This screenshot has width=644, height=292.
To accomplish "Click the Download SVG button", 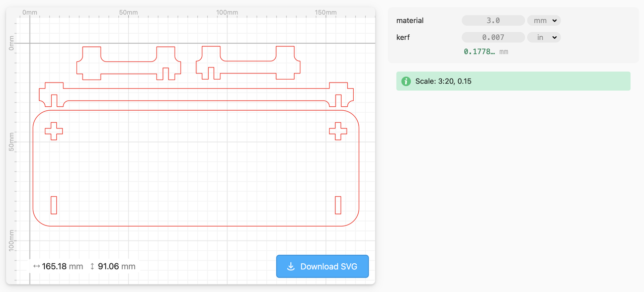I will tap(323, 266).
